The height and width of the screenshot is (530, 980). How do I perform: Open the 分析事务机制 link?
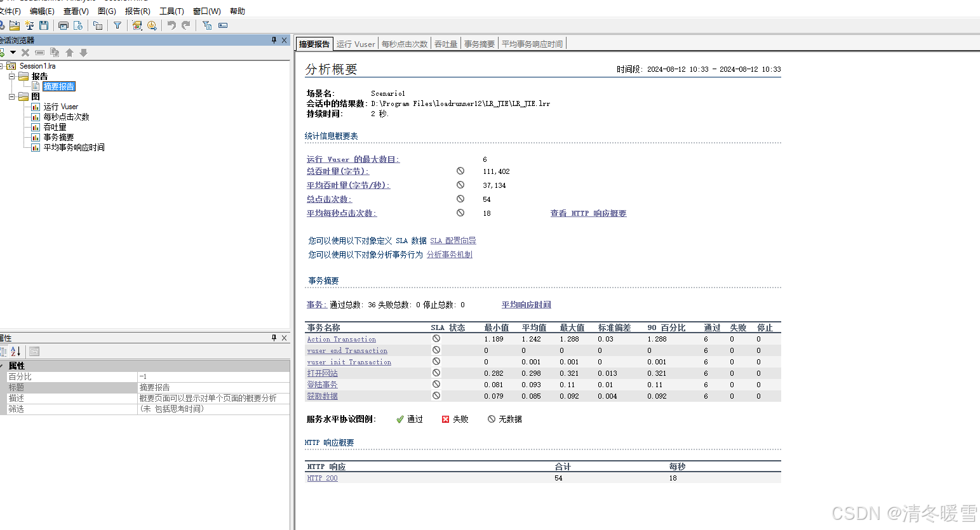450,255
